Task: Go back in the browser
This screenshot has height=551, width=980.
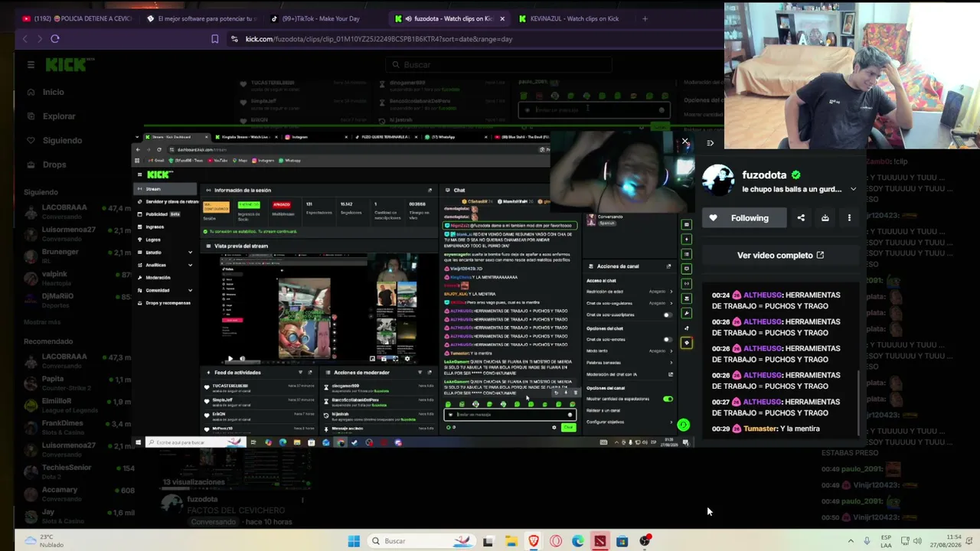Action: pos(24,39)
